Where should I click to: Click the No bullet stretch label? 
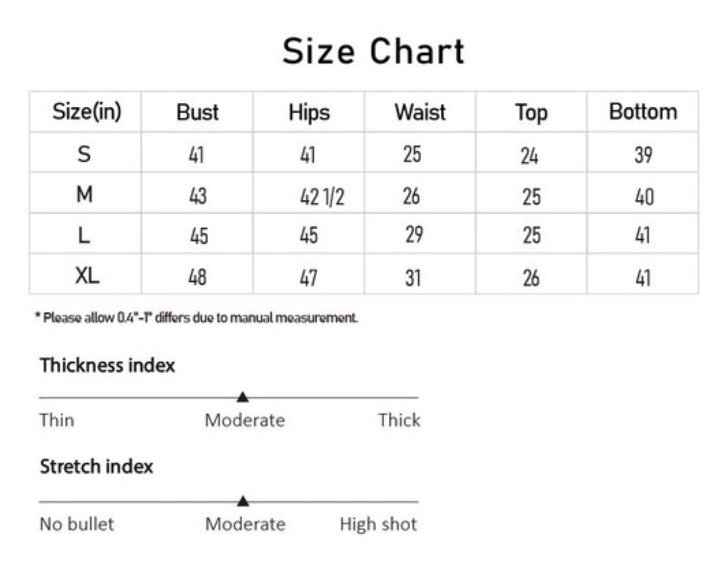(x=77, y=524)
